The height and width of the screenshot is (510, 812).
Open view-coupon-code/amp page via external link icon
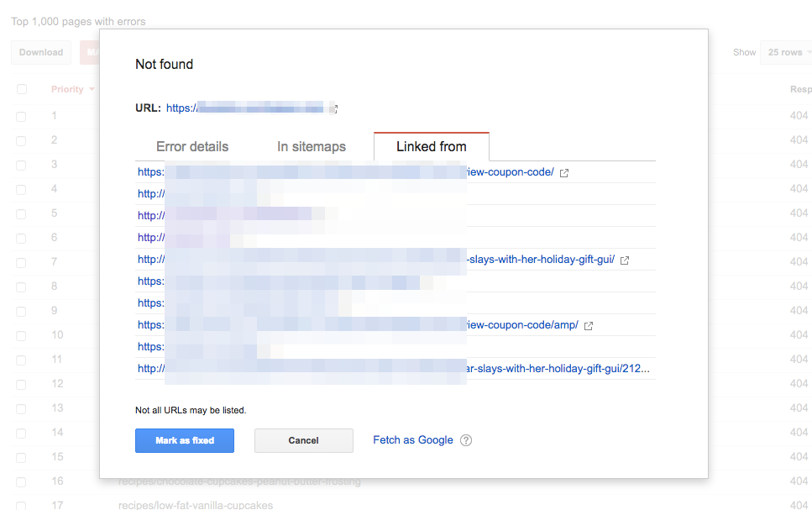coord(588,324)
